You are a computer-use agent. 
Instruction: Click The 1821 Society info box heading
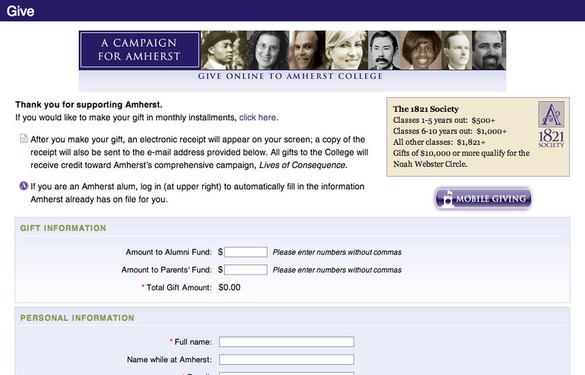[x=426, y=109]
